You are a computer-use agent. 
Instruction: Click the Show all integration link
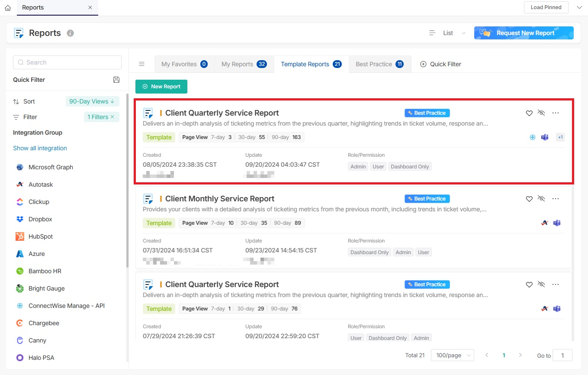(x=40, y=148)
